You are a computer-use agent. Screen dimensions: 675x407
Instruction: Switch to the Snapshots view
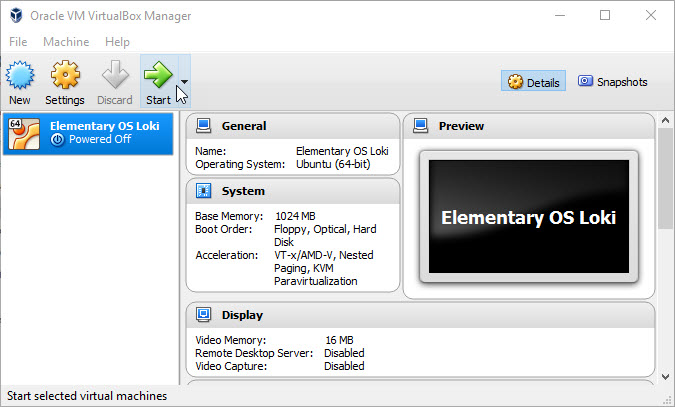(613, 82)
